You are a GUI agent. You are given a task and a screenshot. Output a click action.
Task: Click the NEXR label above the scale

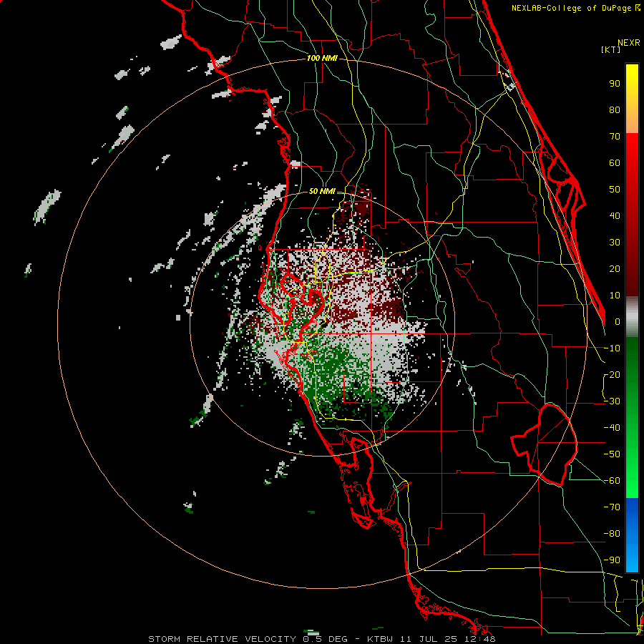[629, 43]
